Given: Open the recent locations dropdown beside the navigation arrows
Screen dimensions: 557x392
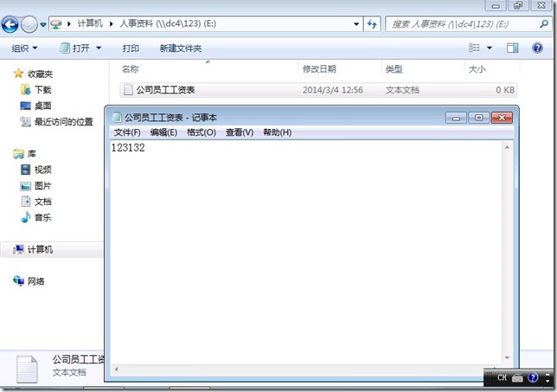Looking at the screenshot, I should coord(43,24).
